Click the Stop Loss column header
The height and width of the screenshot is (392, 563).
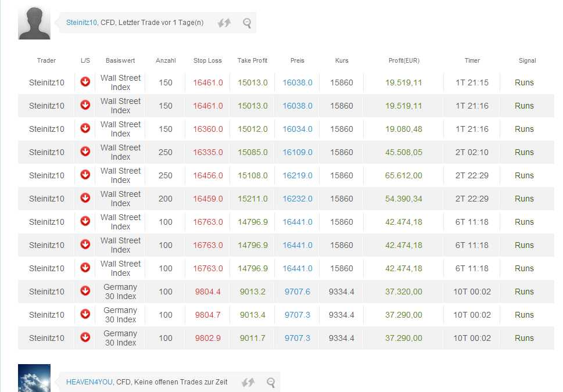point(207,60)
